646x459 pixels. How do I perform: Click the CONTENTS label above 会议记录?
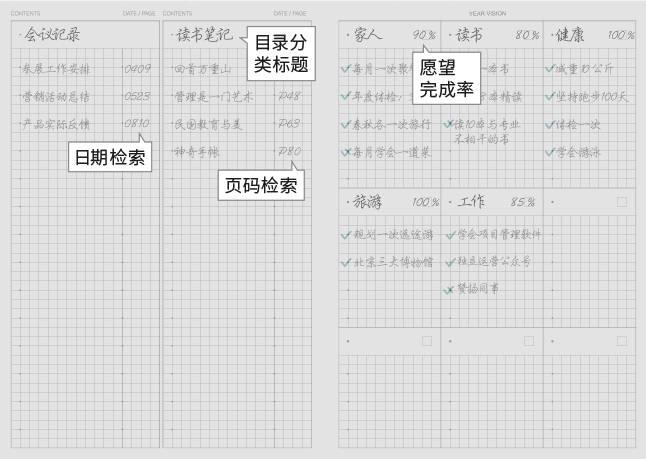[x=26, y=14]
